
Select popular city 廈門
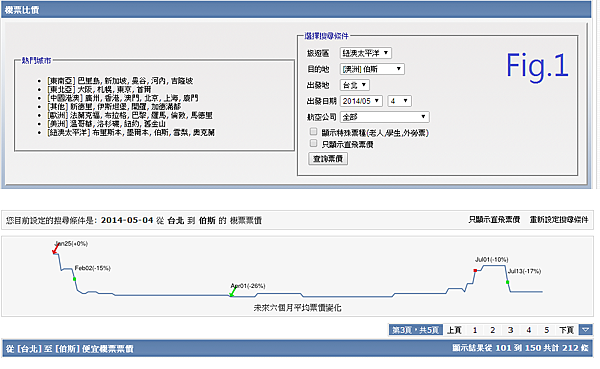(x=191, y=98)
